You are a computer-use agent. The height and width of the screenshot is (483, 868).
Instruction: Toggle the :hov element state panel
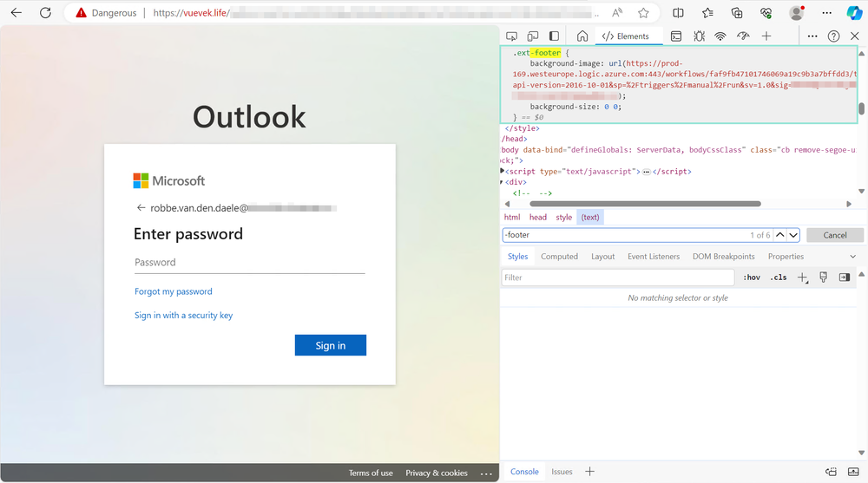pos(752,277)
